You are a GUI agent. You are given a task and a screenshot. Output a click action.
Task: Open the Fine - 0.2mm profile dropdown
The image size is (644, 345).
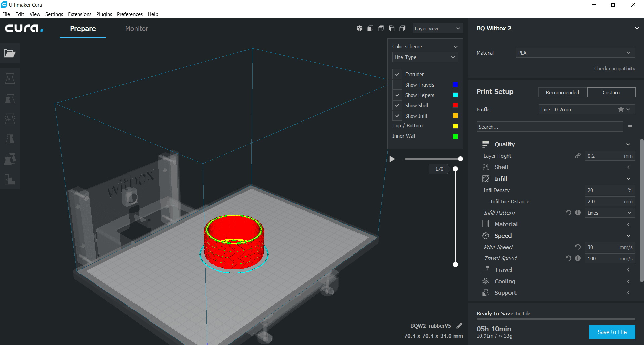click(x=587, y=109)
